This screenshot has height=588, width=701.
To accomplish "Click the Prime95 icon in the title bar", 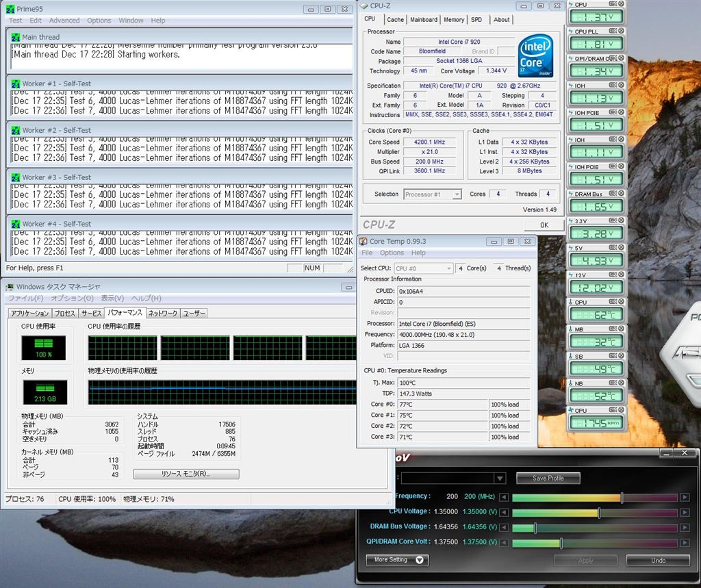I will [x=10, y=8].
